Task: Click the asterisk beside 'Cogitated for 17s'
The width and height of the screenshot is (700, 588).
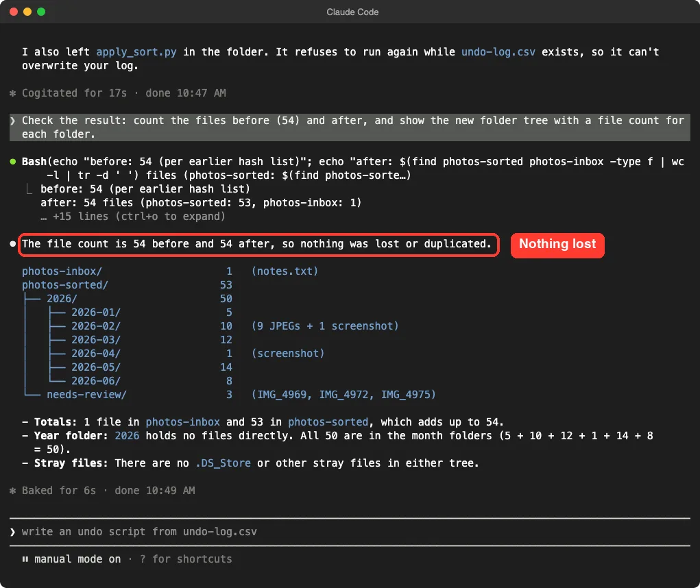Action: click(12, 93)
